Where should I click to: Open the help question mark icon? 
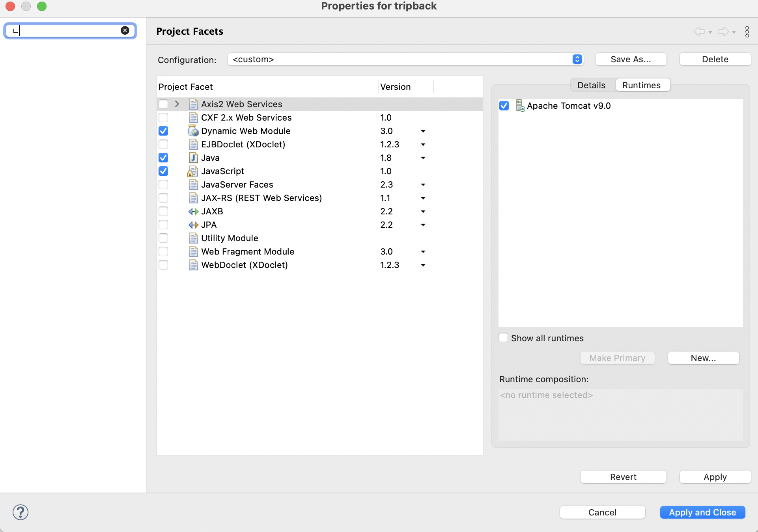21,512
